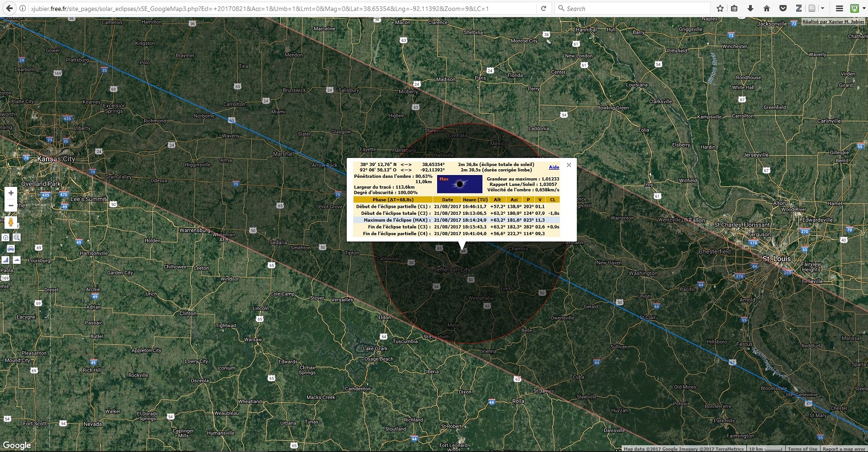
Task: Select the Street View pegman icon
Action: [11, 222]
